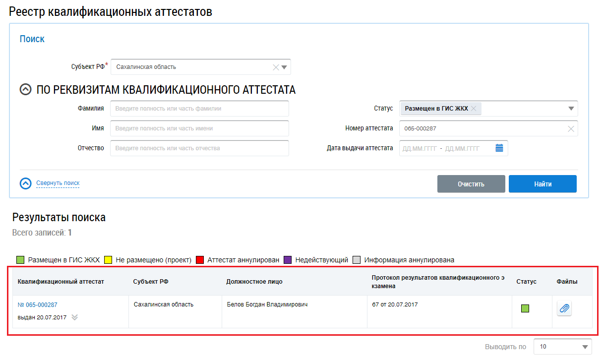Open the Субъект РФ dropdown arrow
603x364 pixels.
[x=284, y=67]
